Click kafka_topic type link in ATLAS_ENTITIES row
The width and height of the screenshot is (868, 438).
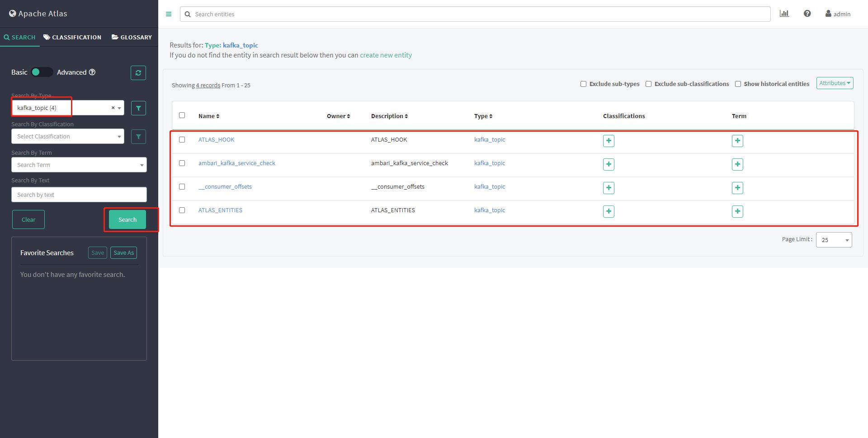point(490,210)
